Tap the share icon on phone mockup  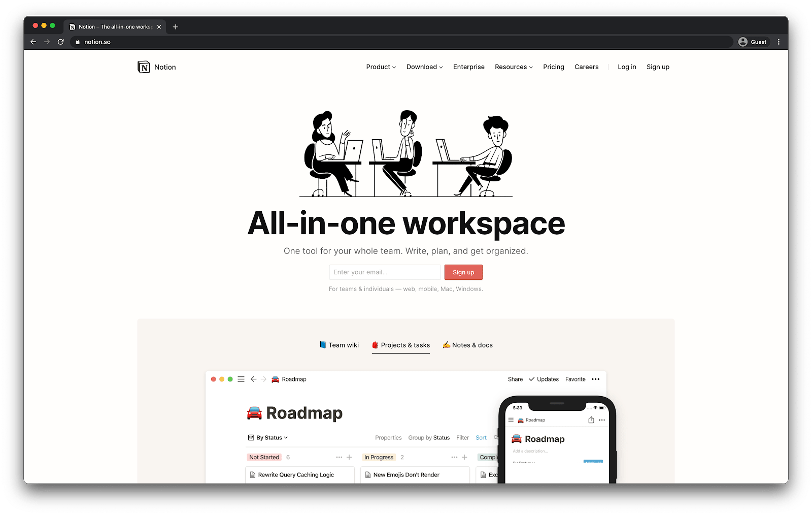pos(591,420)
